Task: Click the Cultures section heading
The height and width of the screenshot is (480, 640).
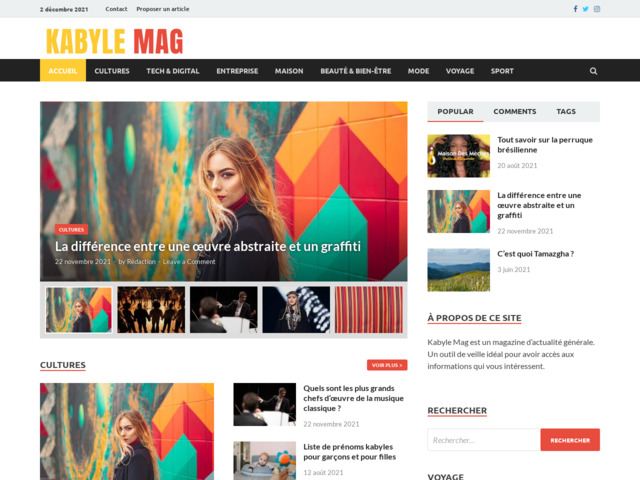Action: click(x=63, y=365)
